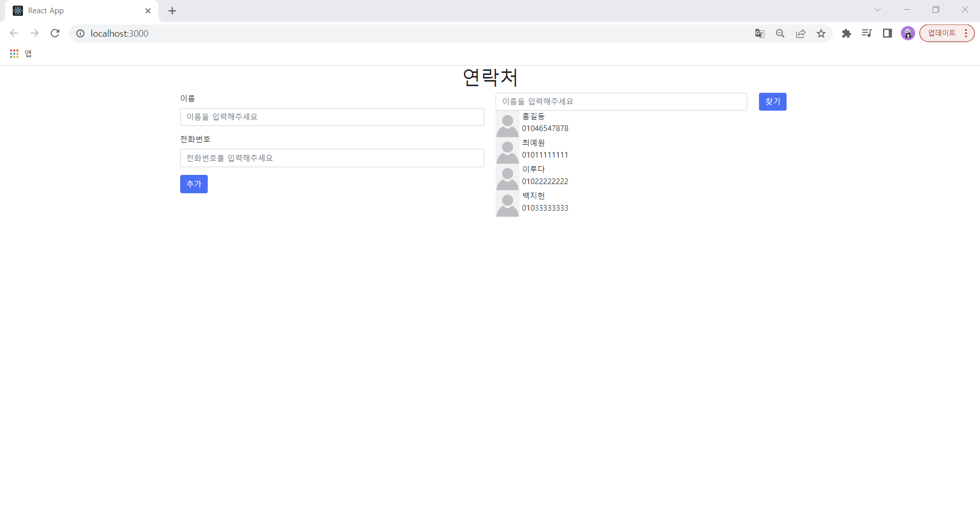This screenshot has height=514, width=980.
Task: Open the Chrome profile avatar
Action: [x=908, y=33]
